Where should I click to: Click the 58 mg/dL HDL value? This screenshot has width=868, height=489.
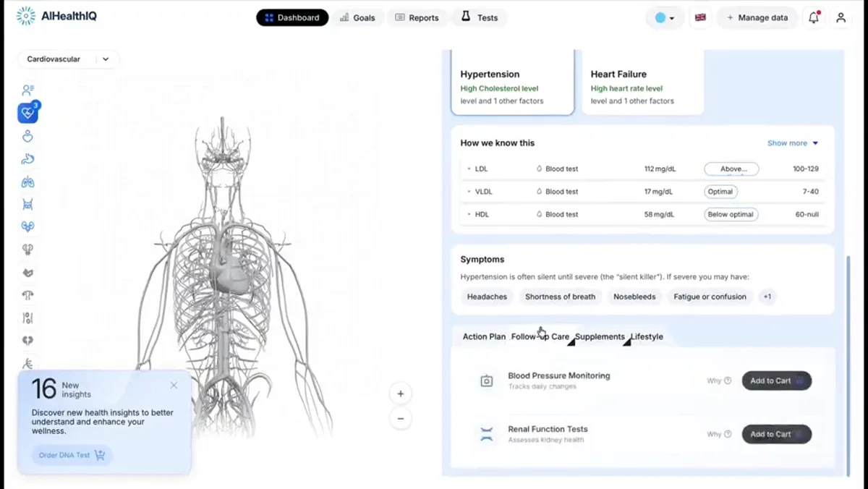pyautogui.click(x=659, y=214)
